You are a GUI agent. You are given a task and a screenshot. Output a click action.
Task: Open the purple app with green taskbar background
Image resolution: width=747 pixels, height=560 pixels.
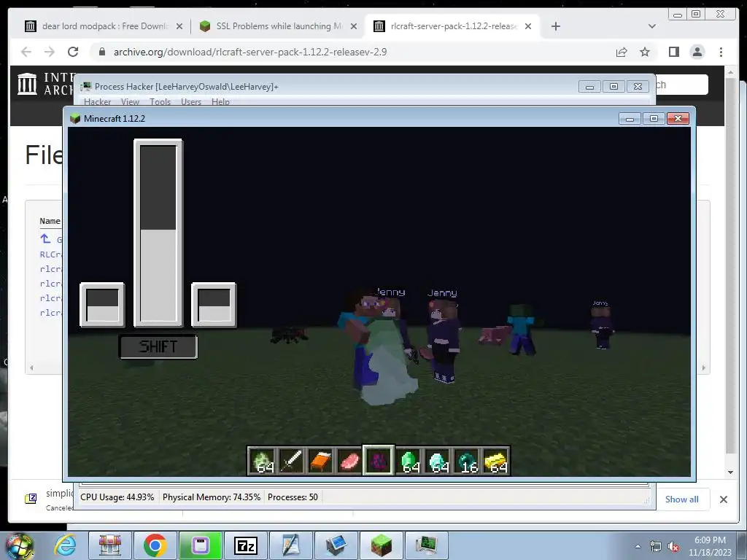click(x=200, y=545)
